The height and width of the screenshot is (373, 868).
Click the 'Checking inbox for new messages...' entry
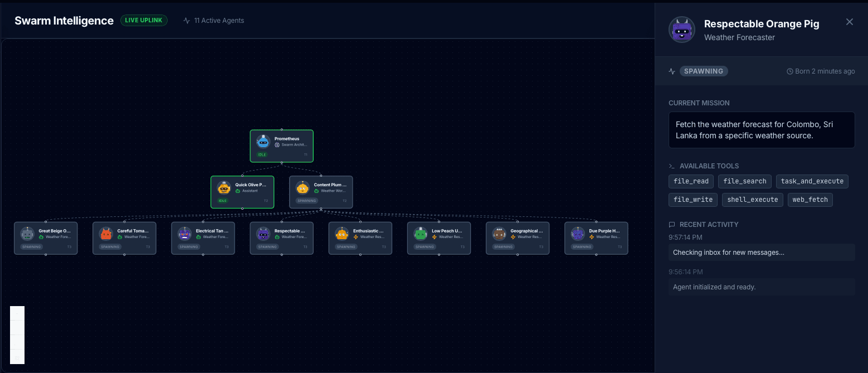tap(762, 253)
